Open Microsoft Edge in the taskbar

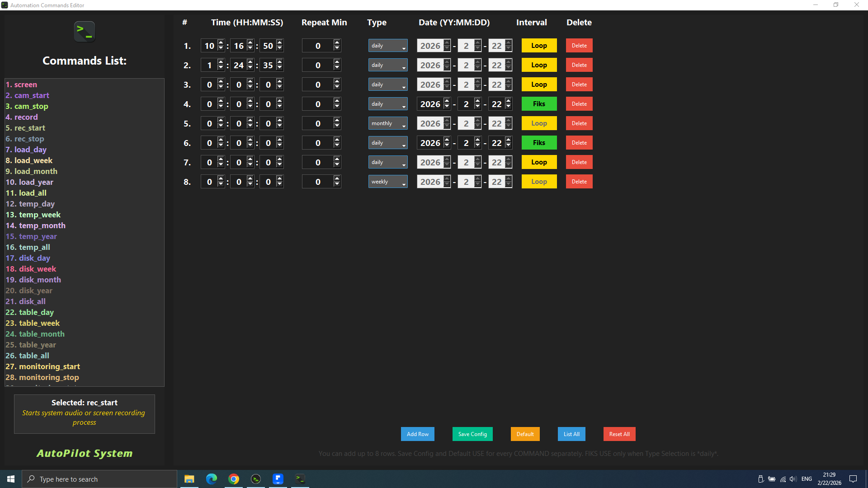(x=211, y=479)
